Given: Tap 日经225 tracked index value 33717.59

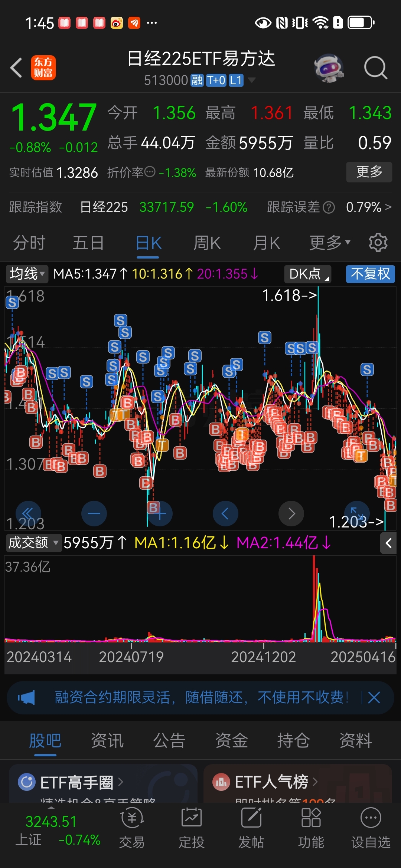Looking at the screenshot, I should point(167,207).
